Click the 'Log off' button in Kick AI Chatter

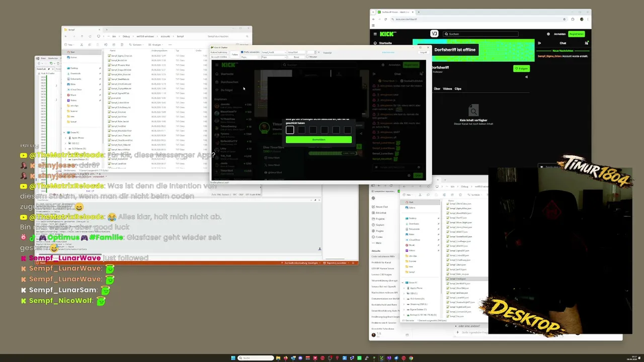coord(424,52)
